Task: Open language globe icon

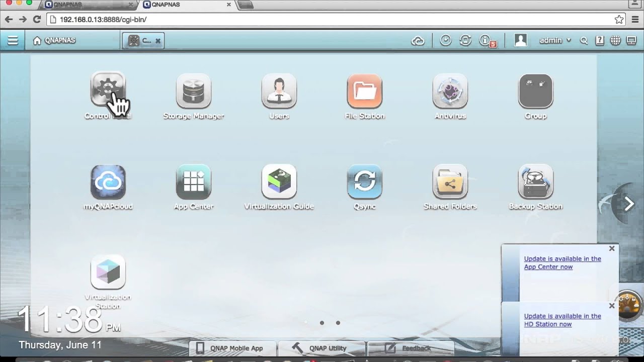Action: coord(615,41)
